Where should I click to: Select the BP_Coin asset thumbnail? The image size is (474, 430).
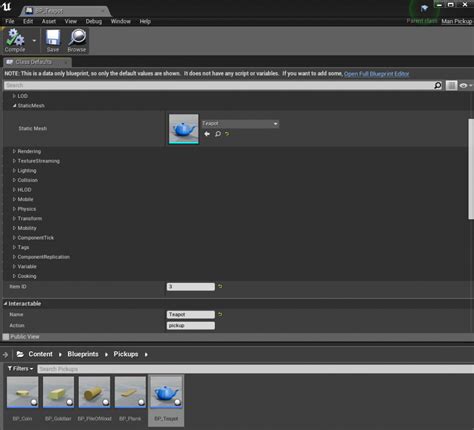[23, 392]
